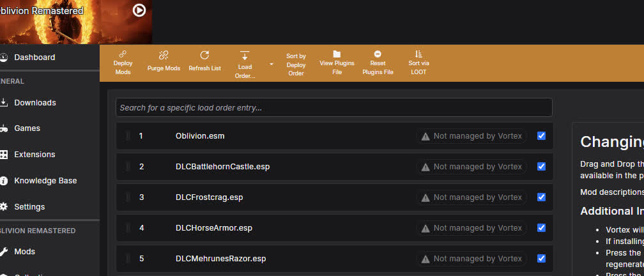Click Not managed by Vortex on DLCBattlehornCastle.esp
This screenshot has width=644, height=276.
click(471, 167)
